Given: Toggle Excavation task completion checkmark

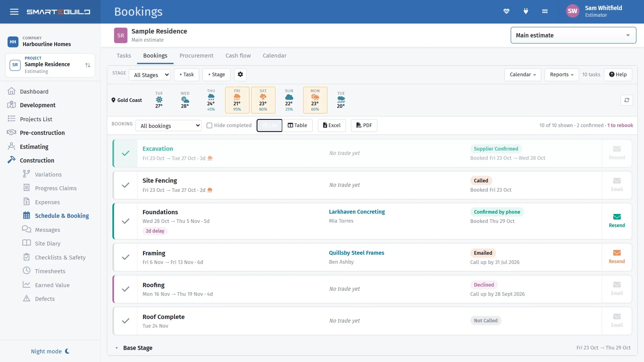Looking at the screenshot, I should click(x=126, y=153).
